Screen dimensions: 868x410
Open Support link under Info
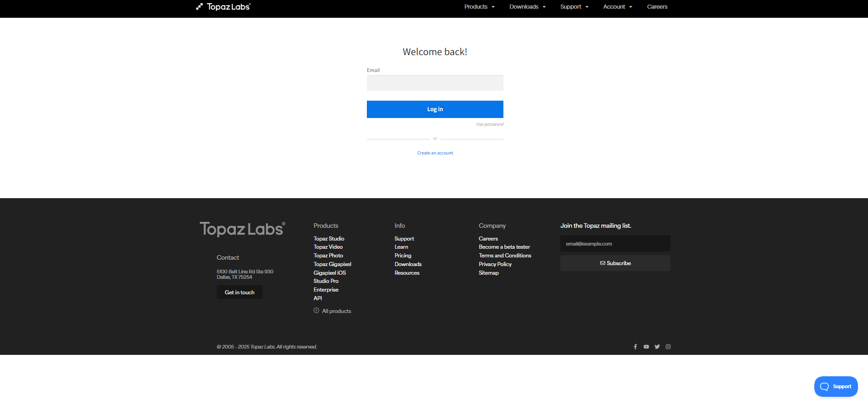tap(404, 239)
